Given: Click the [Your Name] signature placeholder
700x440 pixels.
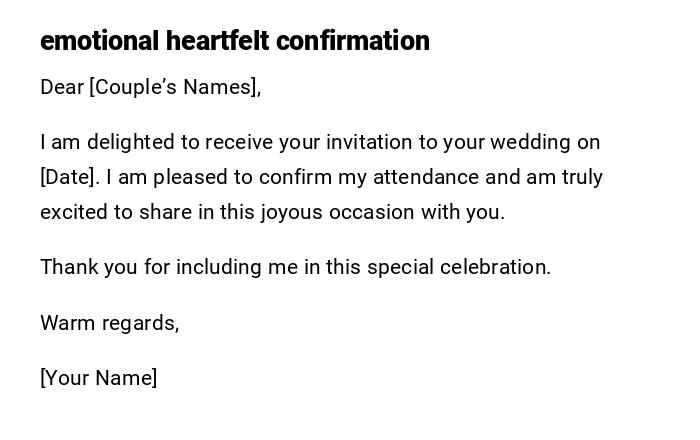Looking at the screenshot, I should point(98,378).
